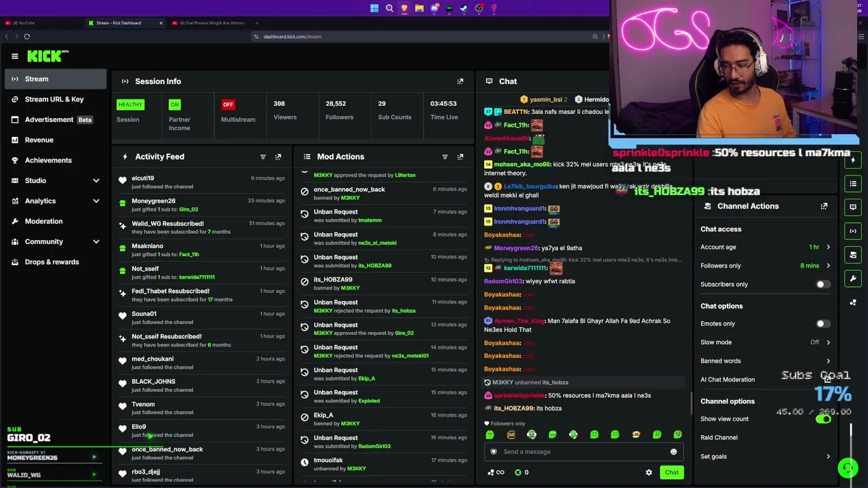Open the Stream sidebar item
Screen dimensions: 868x488
[56, 79]
